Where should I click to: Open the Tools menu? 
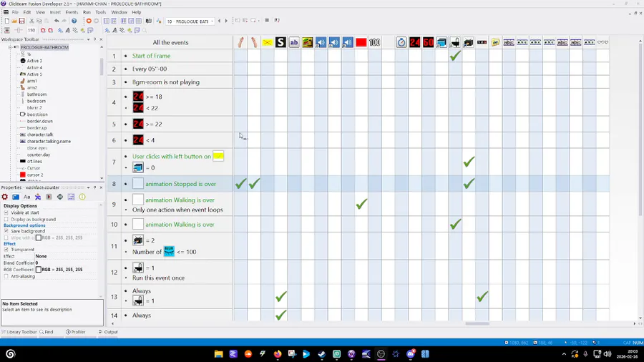point(101,12)
